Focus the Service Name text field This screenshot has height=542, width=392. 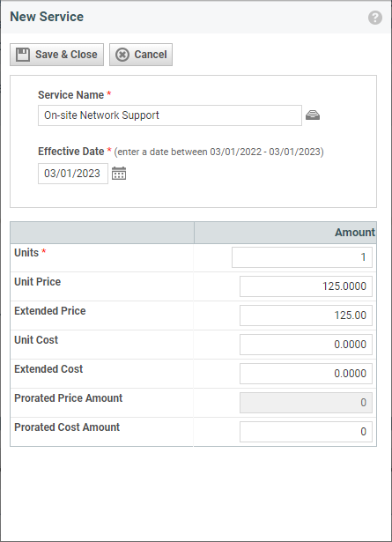point(170,115)
